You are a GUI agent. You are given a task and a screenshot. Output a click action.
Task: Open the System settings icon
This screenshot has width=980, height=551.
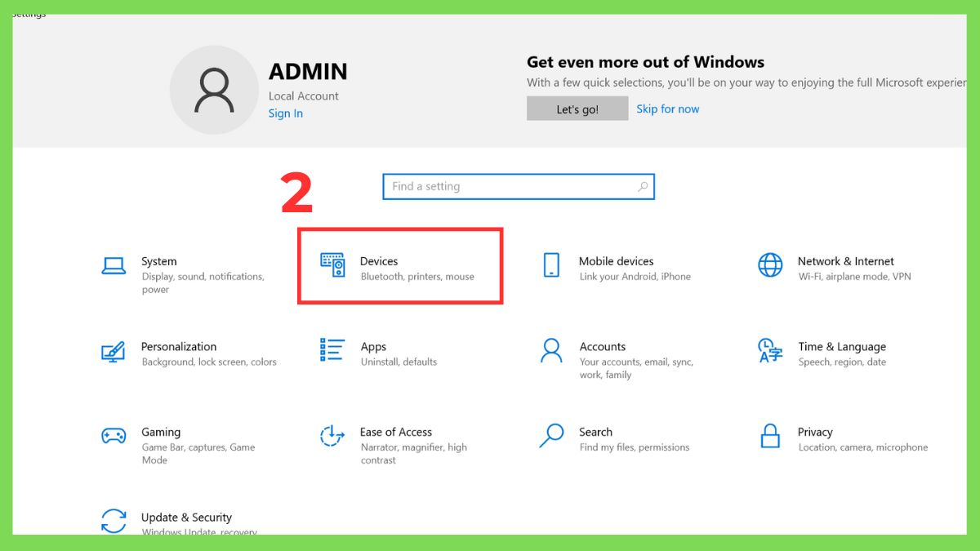pos(114,264)
